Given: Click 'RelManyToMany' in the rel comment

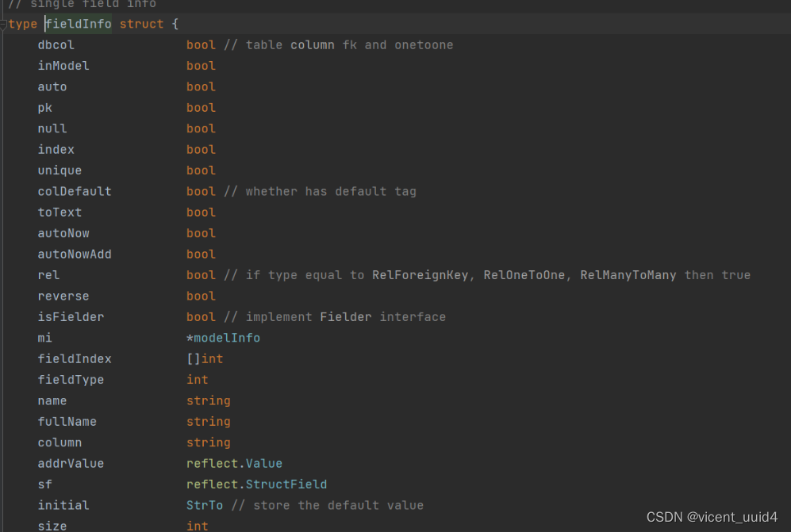Looking at the screenshot, I should [628, 275].
